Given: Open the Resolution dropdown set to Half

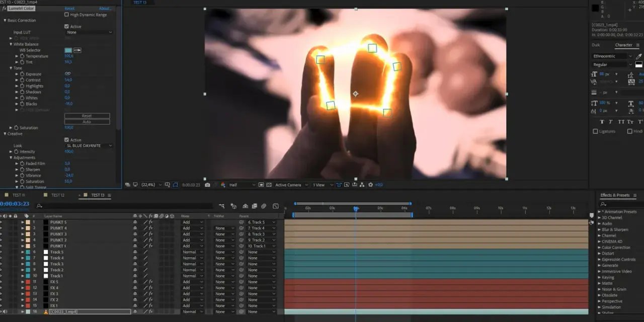Looking at the screenshot, I should 242,185.
